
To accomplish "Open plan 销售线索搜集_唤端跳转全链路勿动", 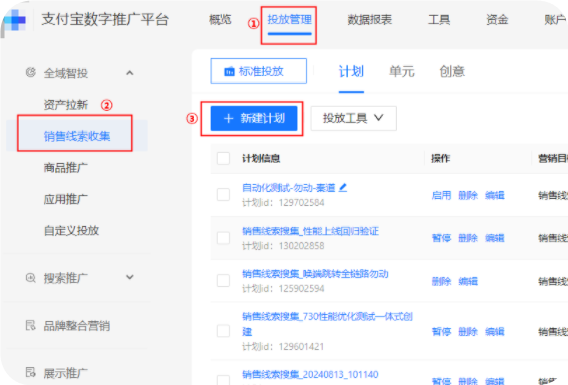I will (315, 274).
